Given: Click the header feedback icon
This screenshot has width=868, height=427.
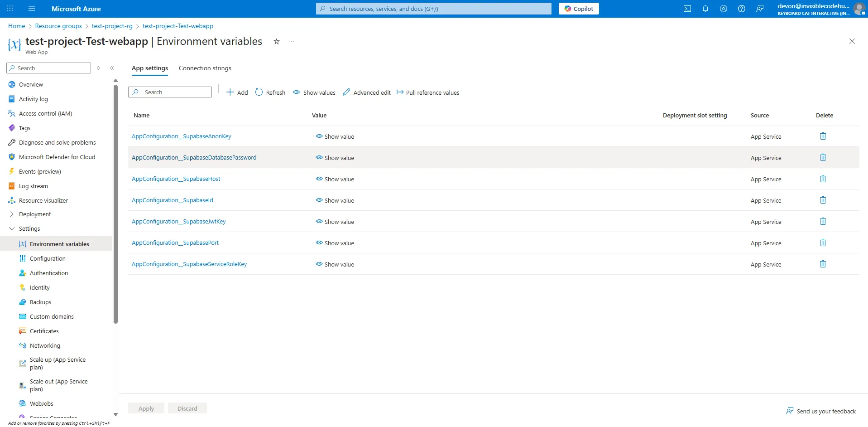Looking at the screenshot, I should pos(760,9).
